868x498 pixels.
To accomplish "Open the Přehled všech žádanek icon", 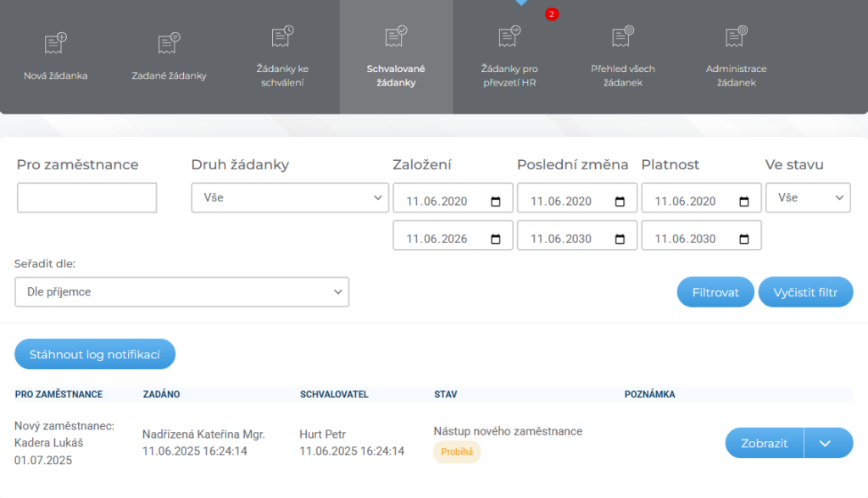I will pyautogui.click(x=623, y=36).
